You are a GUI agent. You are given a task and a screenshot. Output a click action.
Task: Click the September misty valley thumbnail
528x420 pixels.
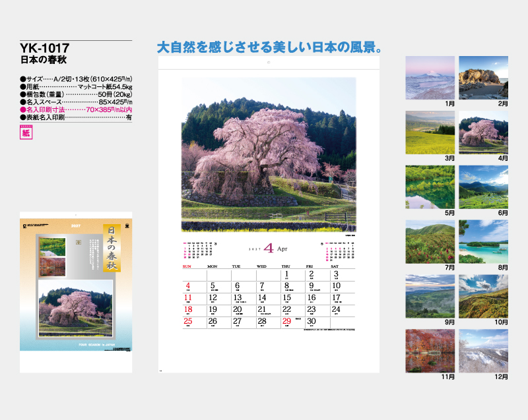(x=430, y=296)
